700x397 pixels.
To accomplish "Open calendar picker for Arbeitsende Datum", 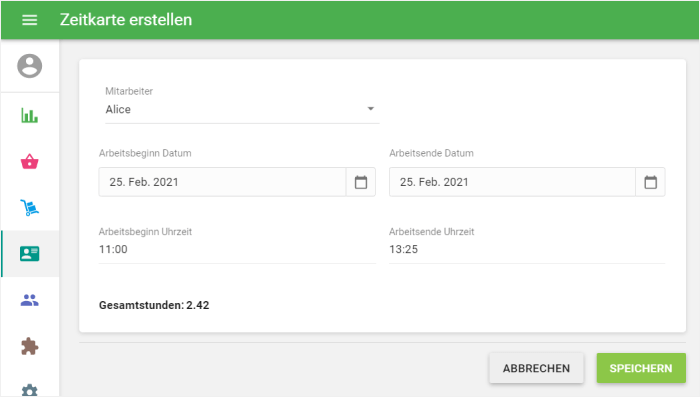I will 650,182.
